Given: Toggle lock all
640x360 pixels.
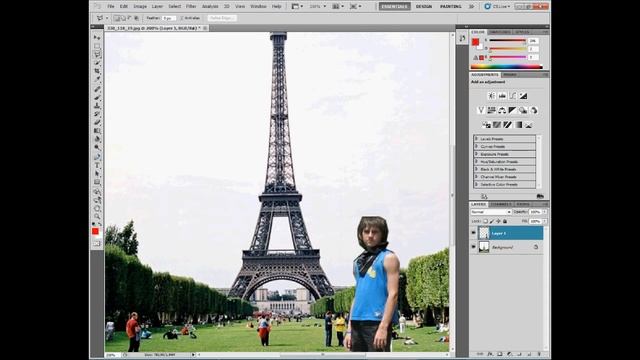Looking at the screenshot, I should pyautogui.click(x=505, y=221).
